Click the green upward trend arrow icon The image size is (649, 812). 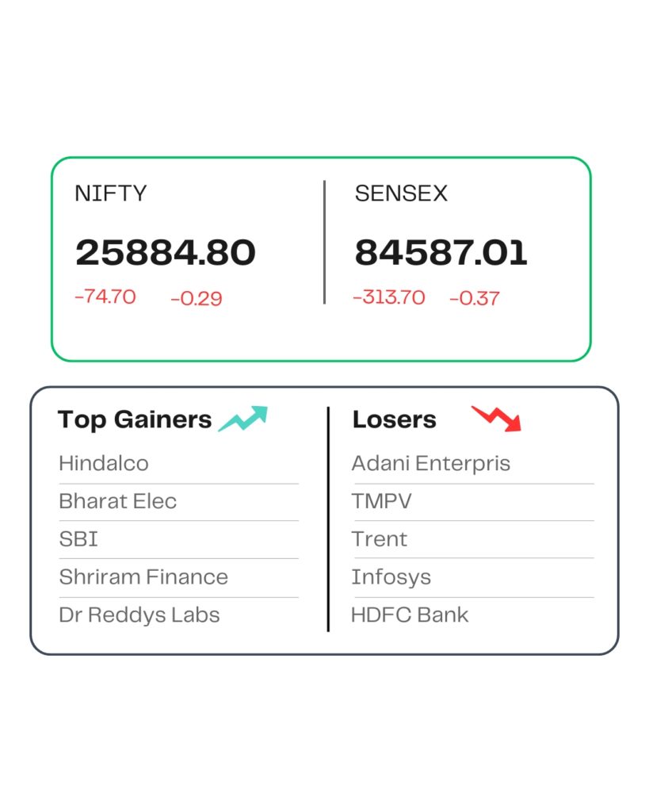pyautogui.click(x=243, y=419)
